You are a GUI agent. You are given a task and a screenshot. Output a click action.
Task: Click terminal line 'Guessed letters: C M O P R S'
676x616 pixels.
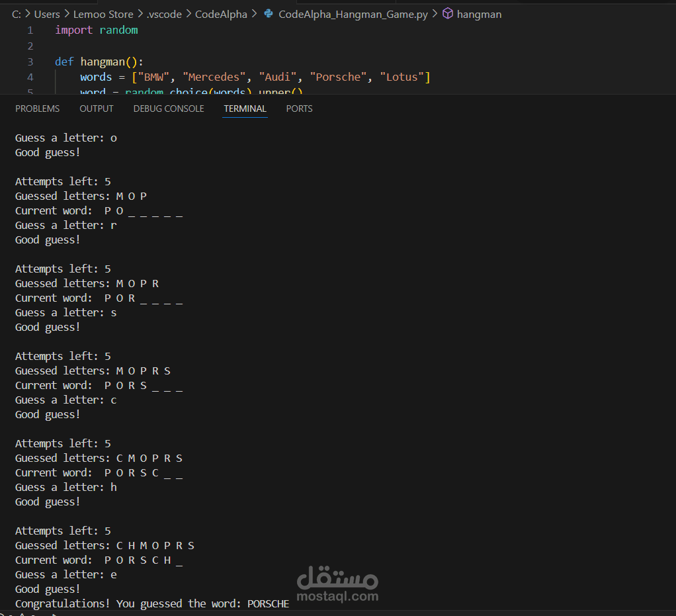pyautogui.click(x=99, y=458)
